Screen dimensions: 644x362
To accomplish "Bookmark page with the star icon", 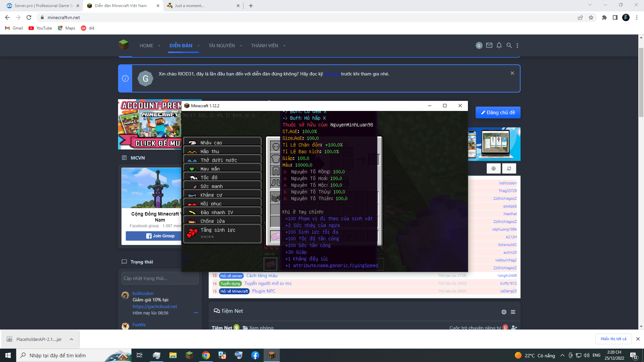I will pyautogui.click(x=591, y=17).
